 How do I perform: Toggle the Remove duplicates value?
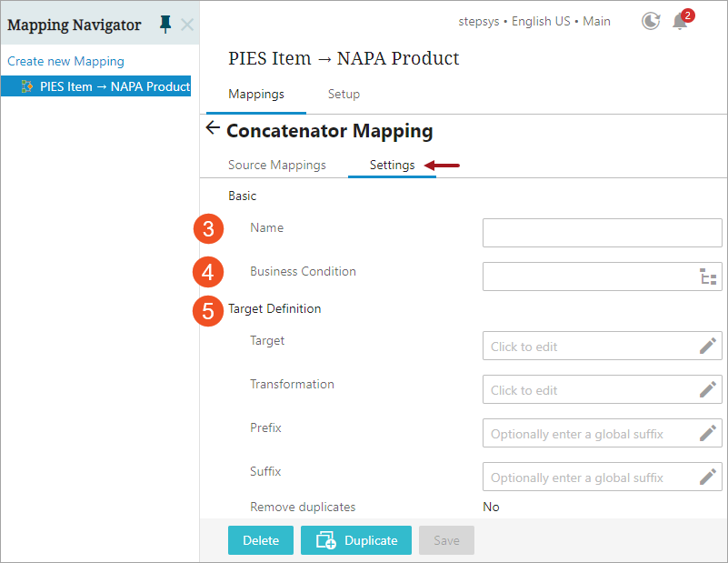pyautogui.click(x=492, y=507)
